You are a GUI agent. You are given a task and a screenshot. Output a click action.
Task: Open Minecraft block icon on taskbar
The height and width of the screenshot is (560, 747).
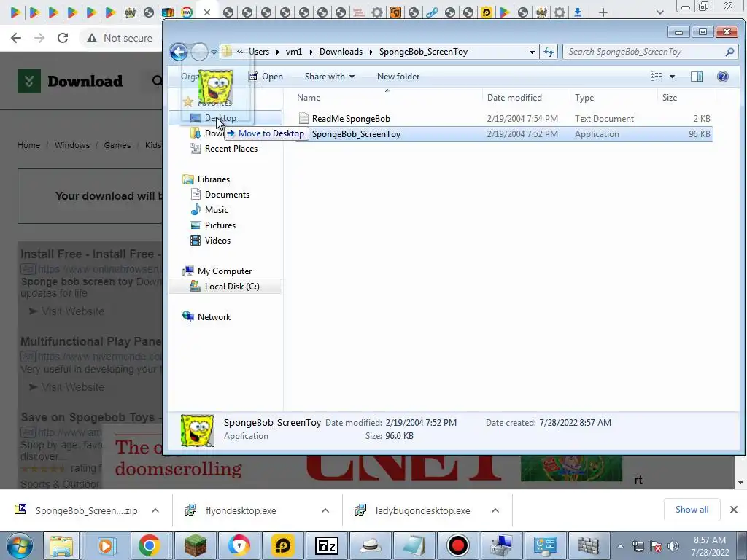click(x=196, y=545)
